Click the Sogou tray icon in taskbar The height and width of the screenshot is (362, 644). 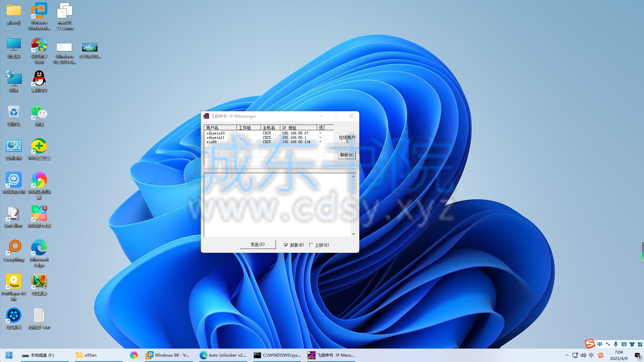click(600, 355)
